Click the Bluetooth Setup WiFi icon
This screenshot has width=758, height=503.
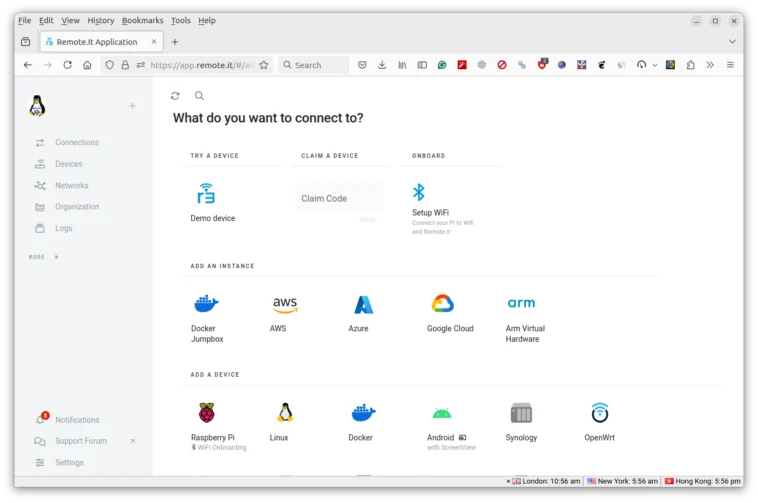[x=419, y=192]
